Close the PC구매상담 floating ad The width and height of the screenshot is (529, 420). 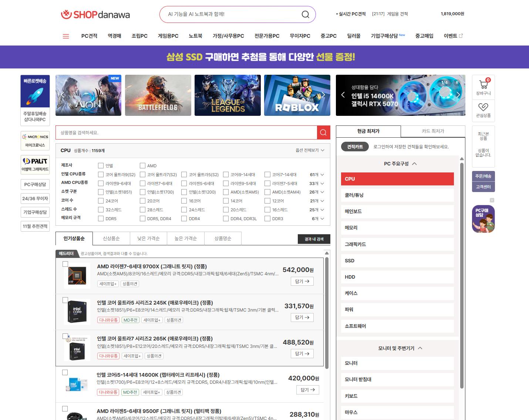point(492,200)
